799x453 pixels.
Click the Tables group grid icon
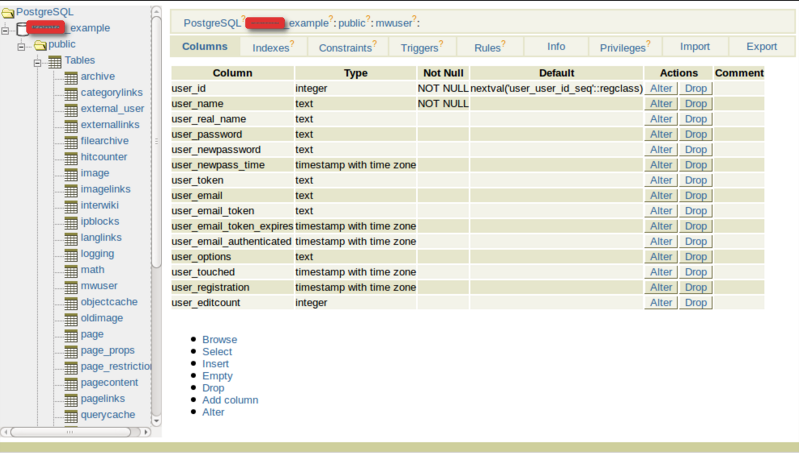click(55, 61)
